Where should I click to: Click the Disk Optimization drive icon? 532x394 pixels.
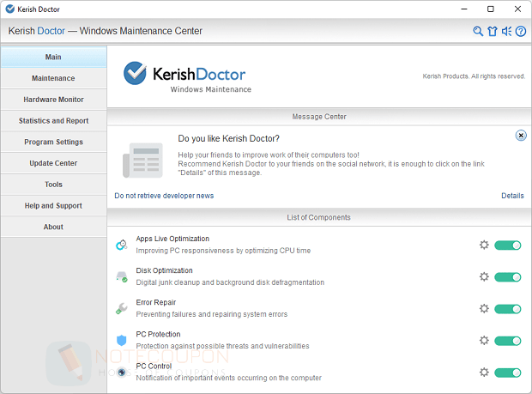[x=122, y=276]
